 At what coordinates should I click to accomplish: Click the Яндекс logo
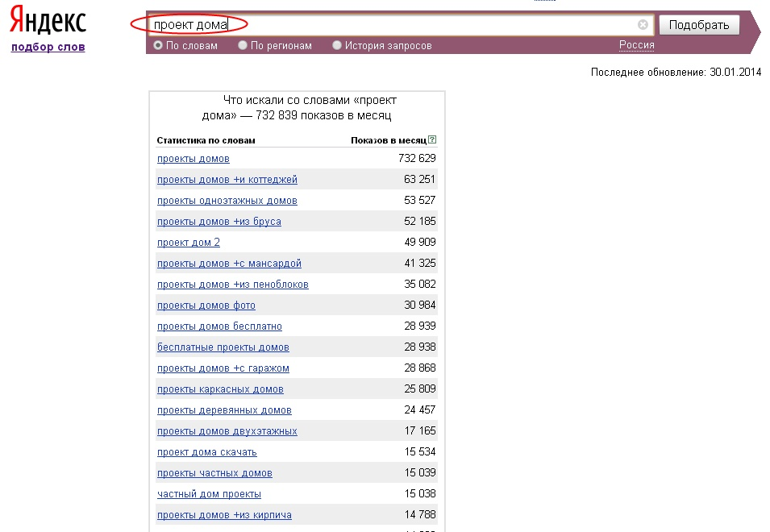(48, 21)
